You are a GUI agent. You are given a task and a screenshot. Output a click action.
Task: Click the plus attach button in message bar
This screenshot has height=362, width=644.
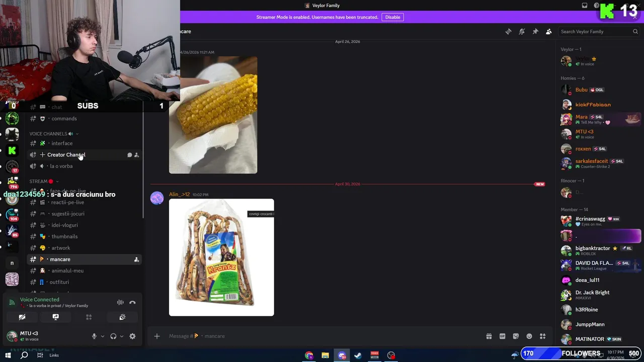(x=157, y=336)
